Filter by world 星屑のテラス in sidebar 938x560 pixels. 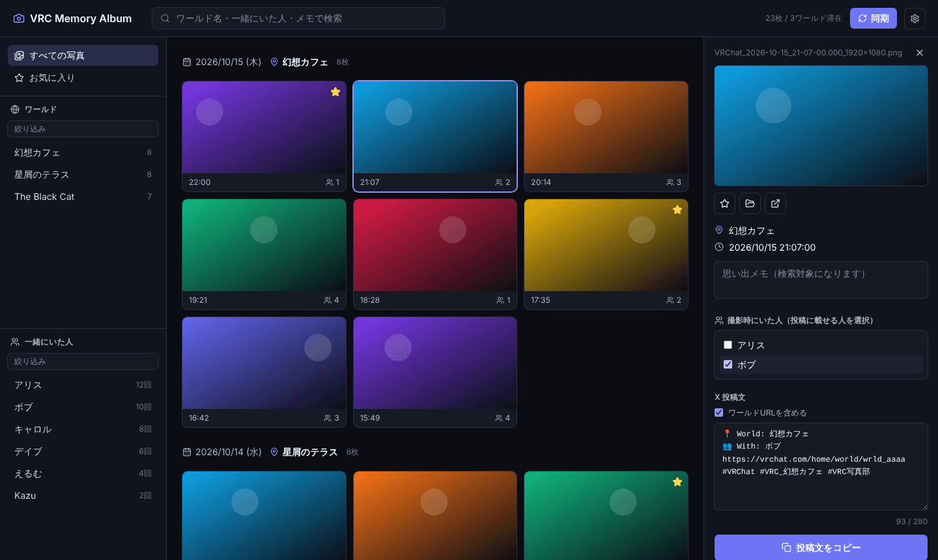tap(83, 175)
